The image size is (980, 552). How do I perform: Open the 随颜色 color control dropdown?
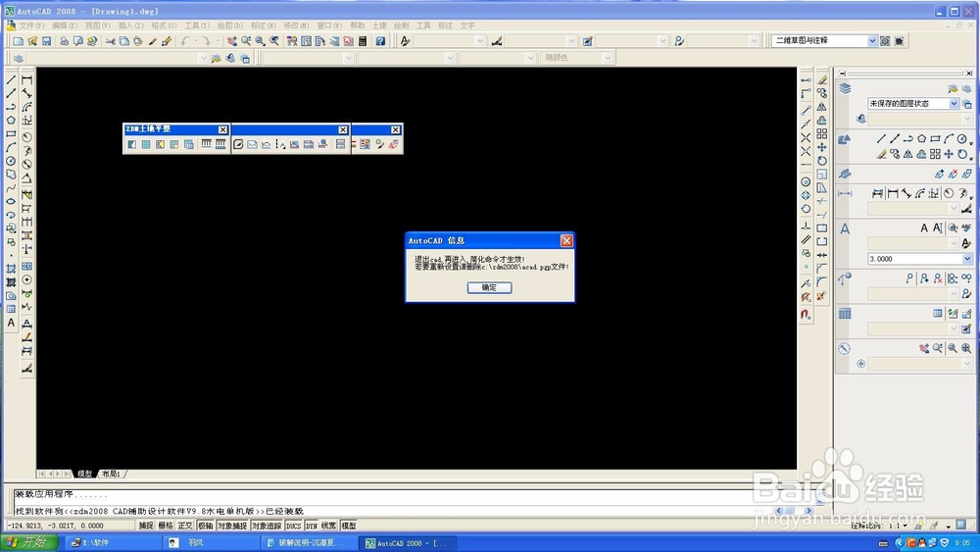pos(607,58)
